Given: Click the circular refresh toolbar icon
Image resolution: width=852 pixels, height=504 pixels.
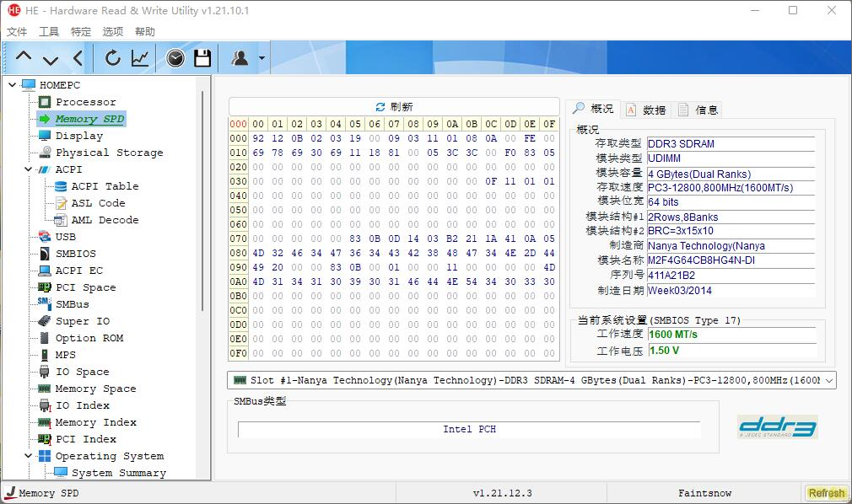Looking at the screenshot, I should click(112, 58).
